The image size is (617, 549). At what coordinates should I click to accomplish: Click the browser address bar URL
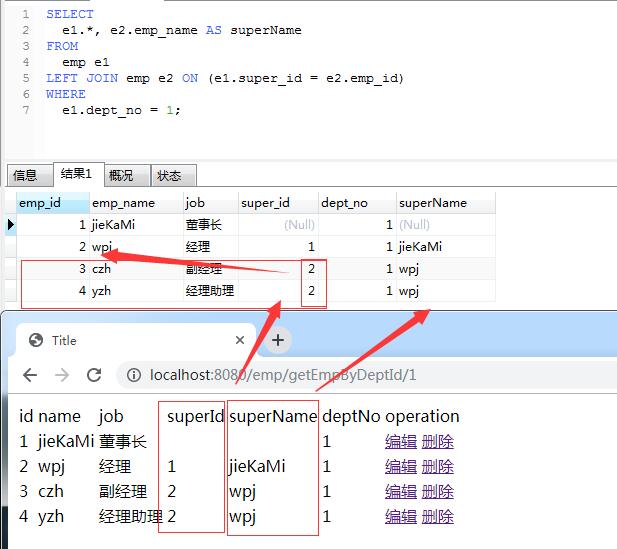[x=283, y=375]
